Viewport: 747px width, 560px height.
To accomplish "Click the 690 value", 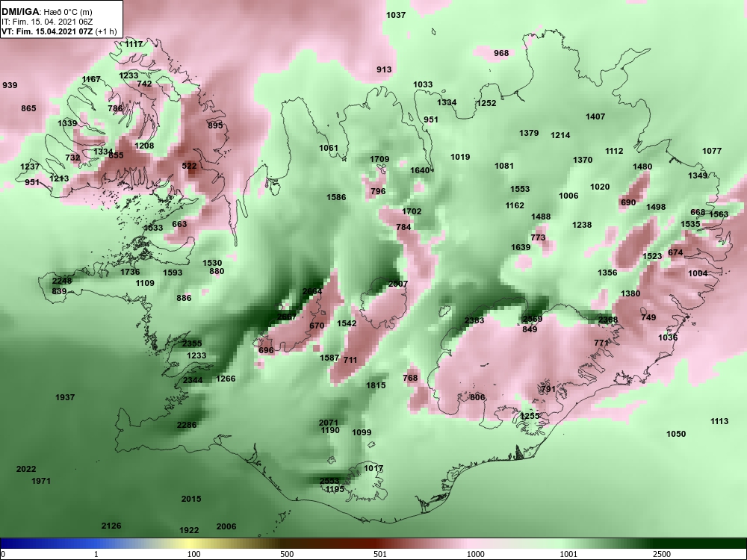I will click(628, 202).
